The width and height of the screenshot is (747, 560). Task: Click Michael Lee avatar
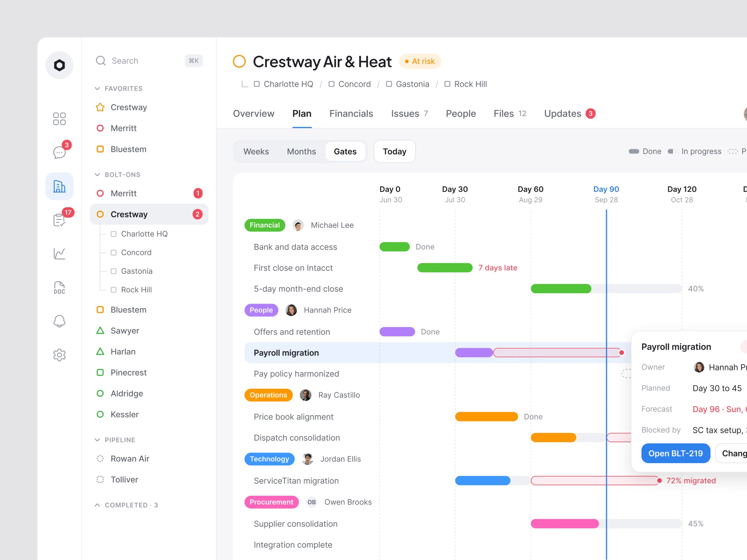[x=298, y=225]
